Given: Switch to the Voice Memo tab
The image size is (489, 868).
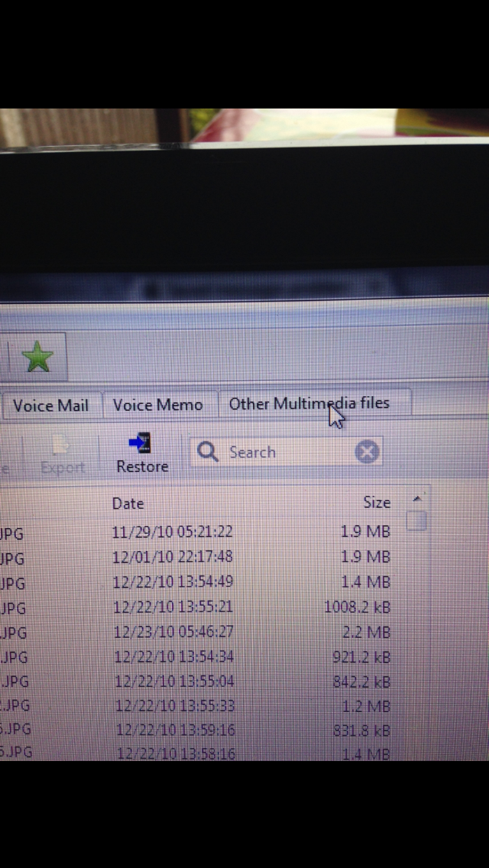Looking at the screenshot, I should click(x=158, y=405).
